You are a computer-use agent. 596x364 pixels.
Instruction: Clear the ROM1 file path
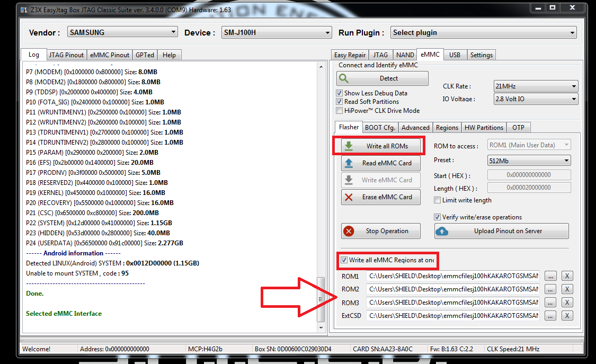point(567,276)
